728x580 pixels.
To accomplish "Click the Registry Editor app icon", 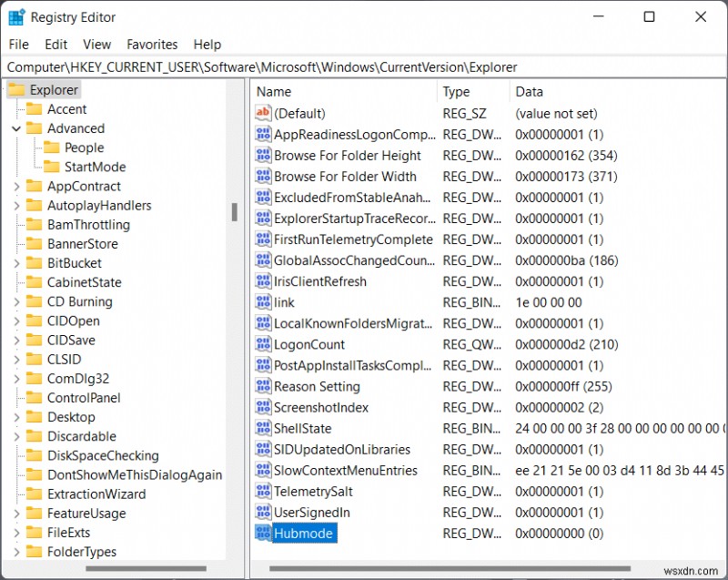I will (16, 16).
